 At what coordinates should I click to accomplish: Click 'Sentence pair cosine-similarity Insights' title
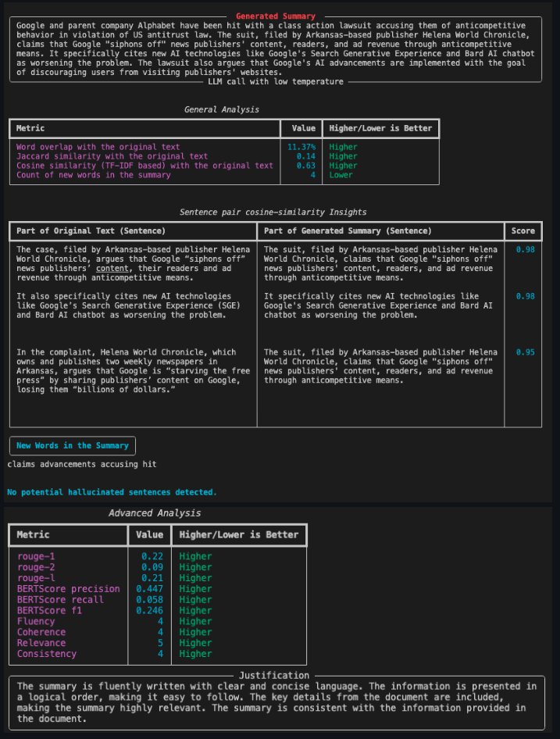click(273, 212)
